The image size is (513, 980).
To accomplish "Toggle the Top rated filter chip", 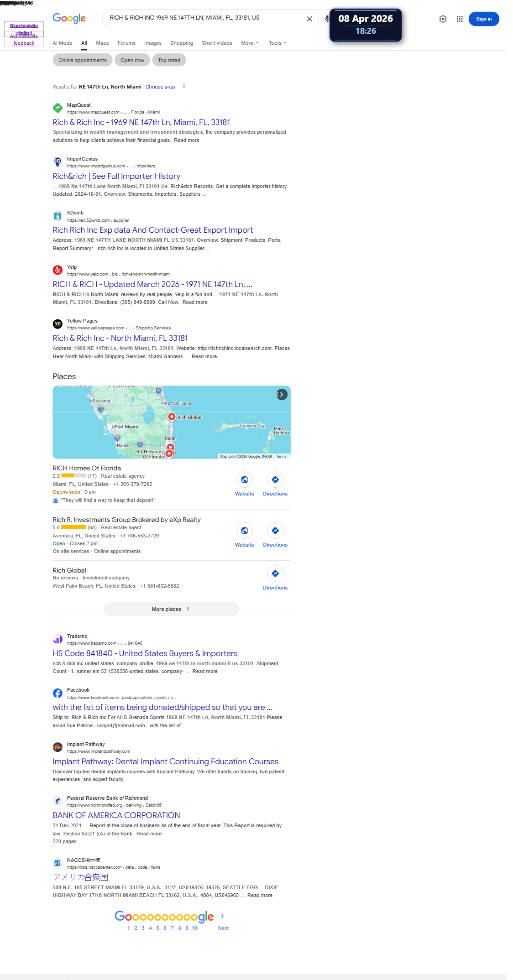I will [169, 60].
